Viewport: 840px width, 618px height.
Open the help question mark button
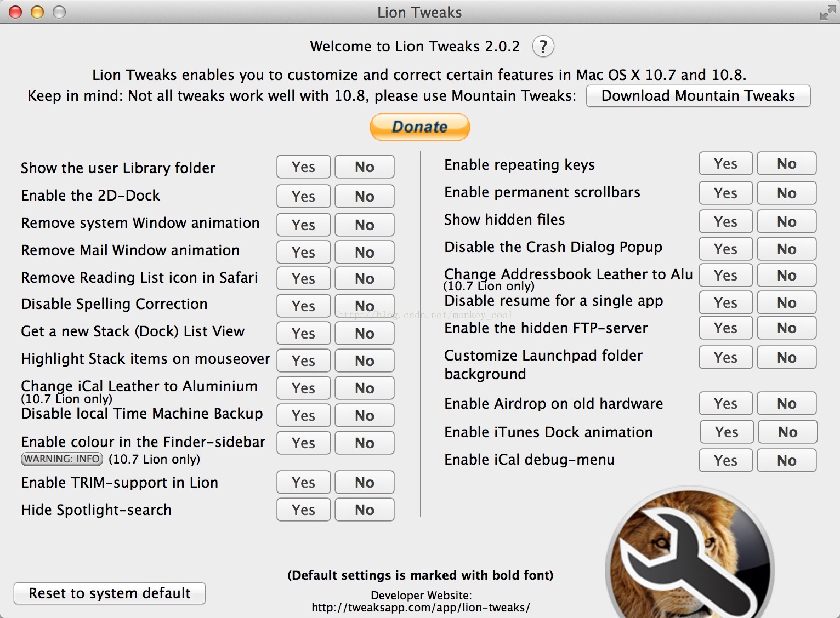pyautogui.click(x=543, y=47)
